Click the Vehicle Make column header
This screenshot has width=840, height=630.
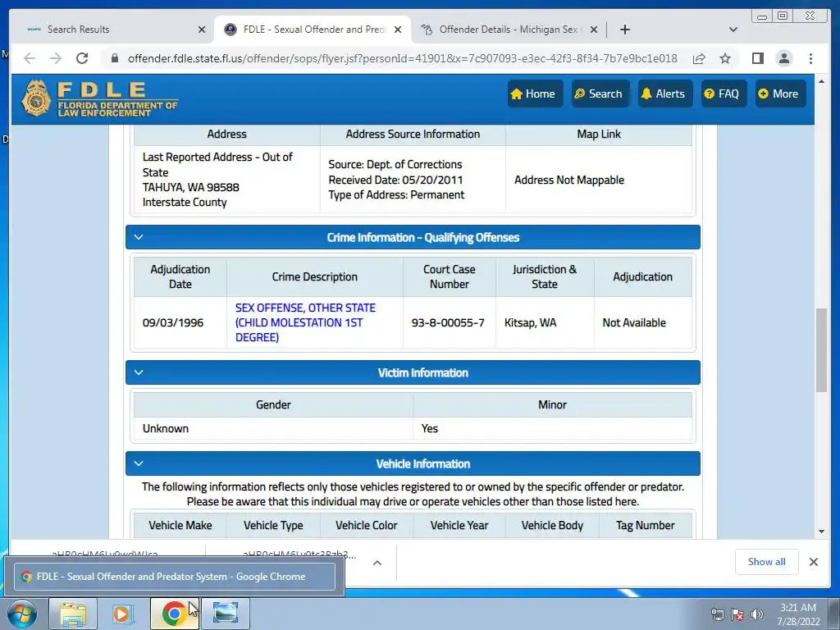(180, 526)
